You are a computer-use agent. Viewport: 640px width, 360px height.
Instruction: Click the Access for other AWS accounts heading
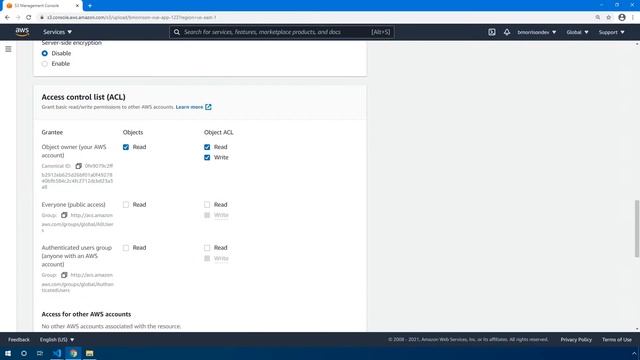[x=86, y=314]
